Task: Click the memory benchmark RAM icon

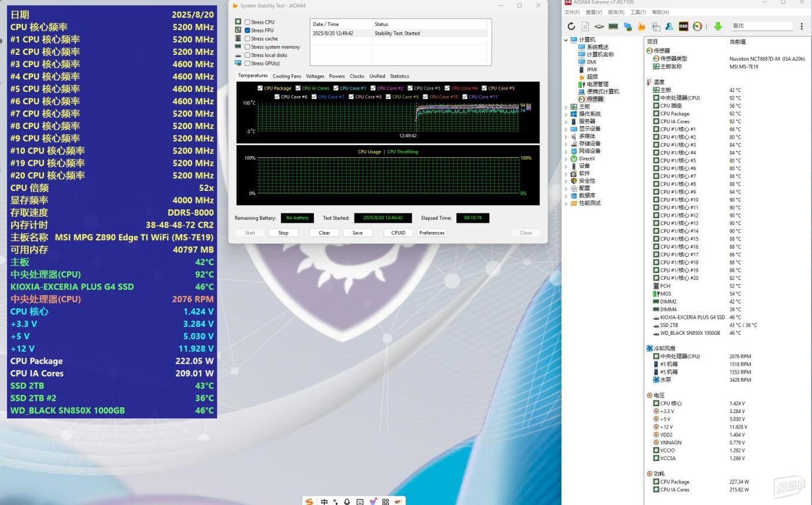Action: click(613, 26)
